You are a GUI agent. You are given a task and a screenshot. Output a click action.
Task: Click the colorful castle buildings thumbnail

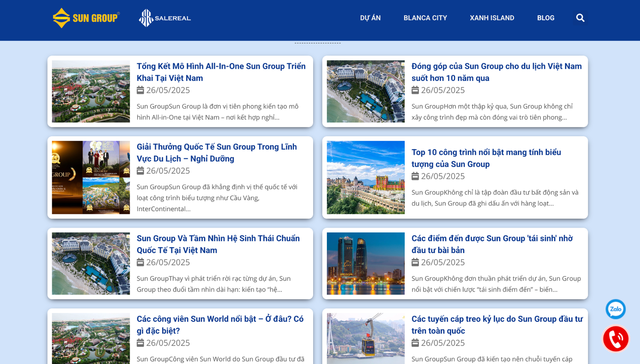(366, 178)
